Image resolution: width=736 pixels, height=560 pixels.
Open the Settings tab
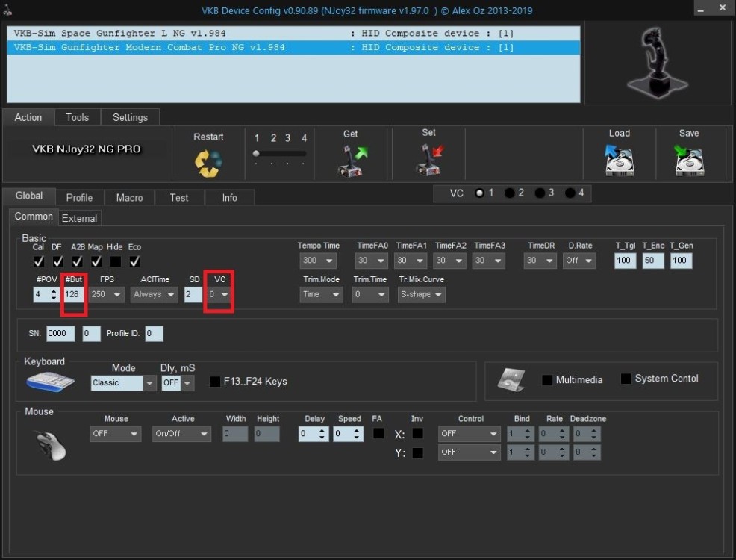click(x=130, y=117)
